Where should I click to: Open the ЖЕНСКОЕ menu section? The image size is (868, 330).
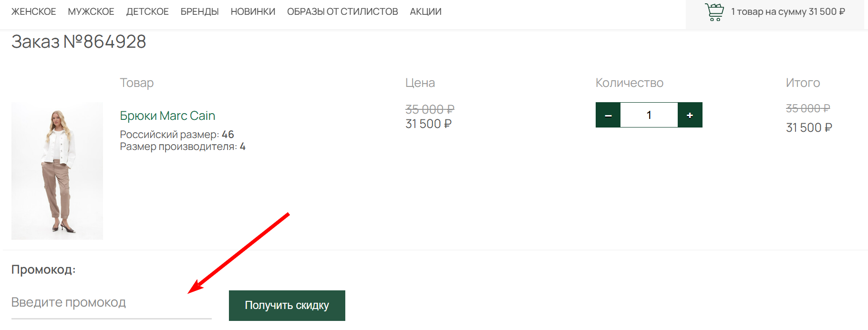[34, 11]
